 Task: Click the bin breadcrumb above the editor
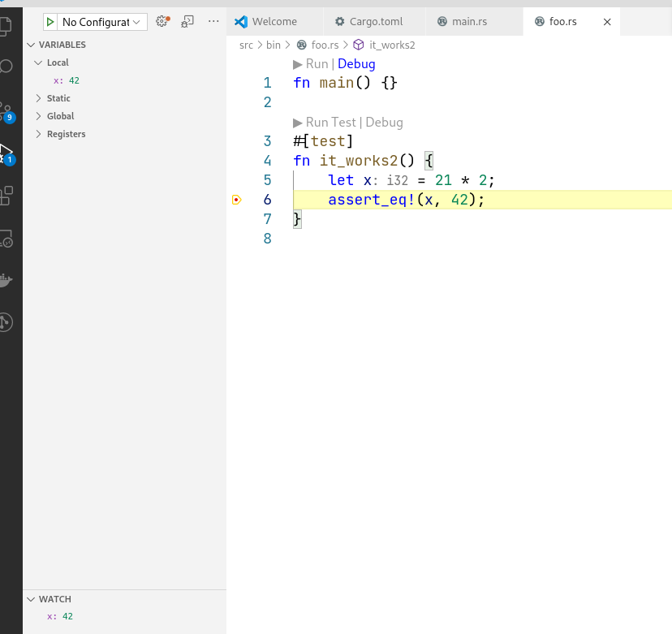click(x=274, y=45)
